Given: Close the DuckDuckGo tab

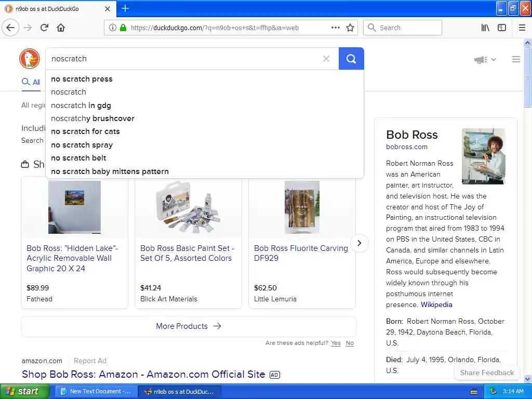Looking at the screenshot, I should (x=107, y=9).
